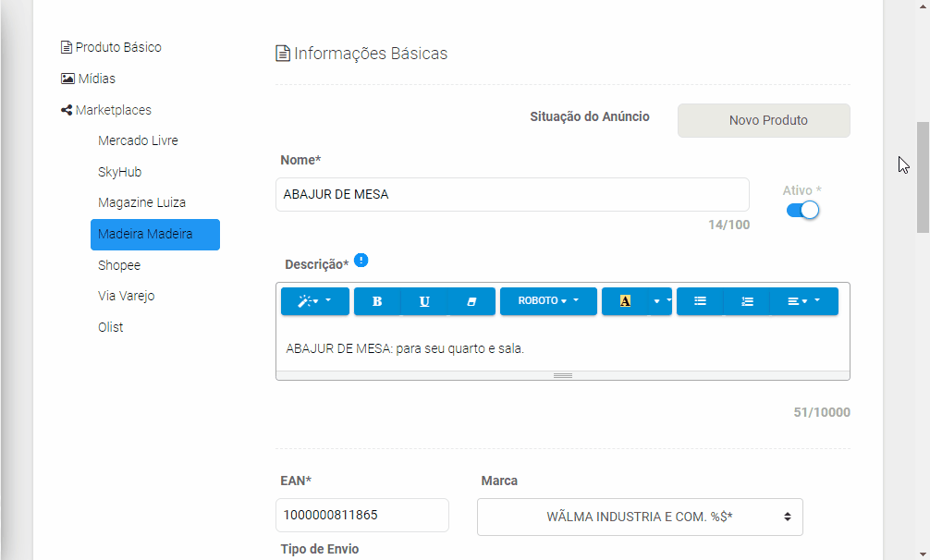Toggle the Ativo switch
930x560 pixels.
coord(802,211)
